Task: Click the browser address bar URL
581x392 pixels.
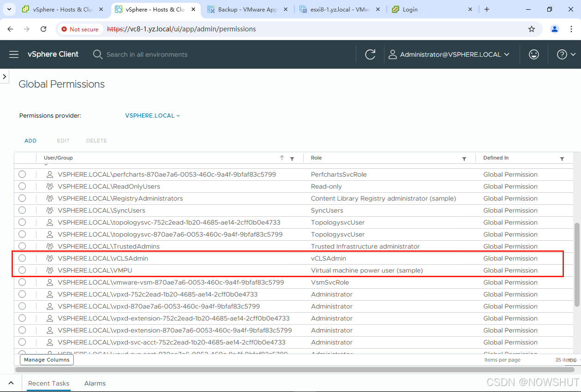Action: [x=181, y=29]
